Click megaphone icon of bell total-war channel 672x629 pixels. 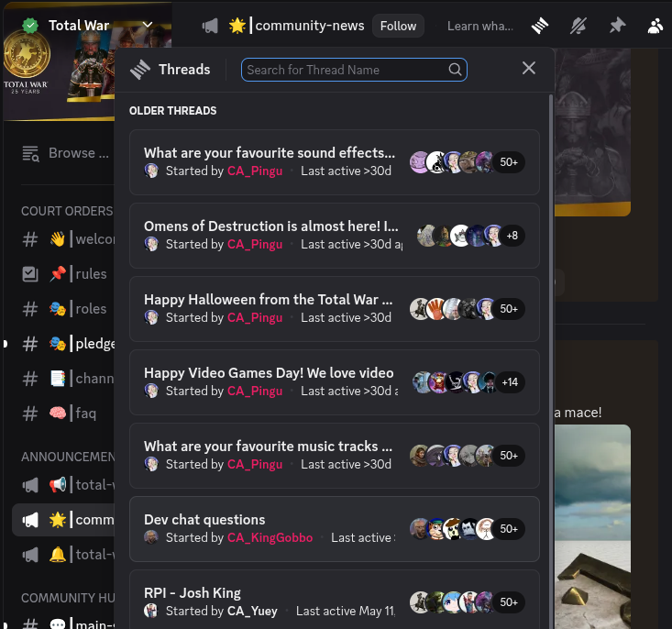point(30,556)
